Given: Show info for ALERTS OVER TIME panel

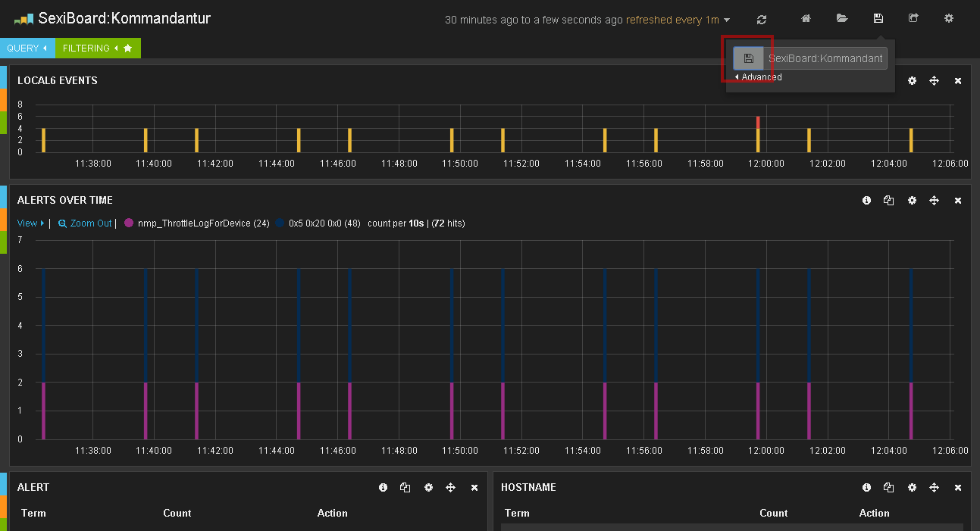Looking at the screenshot, I should [866, 201].
